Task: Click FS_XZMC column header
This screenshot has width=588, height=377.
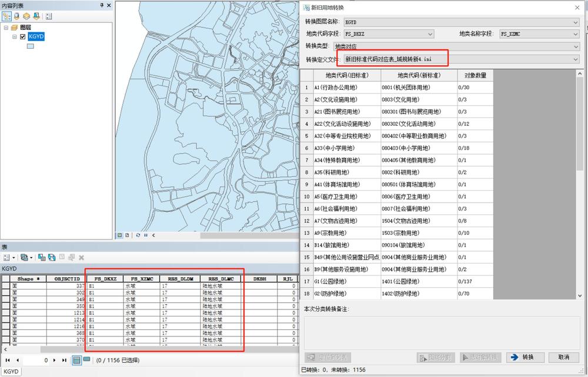Action: [x=142, y=279]
